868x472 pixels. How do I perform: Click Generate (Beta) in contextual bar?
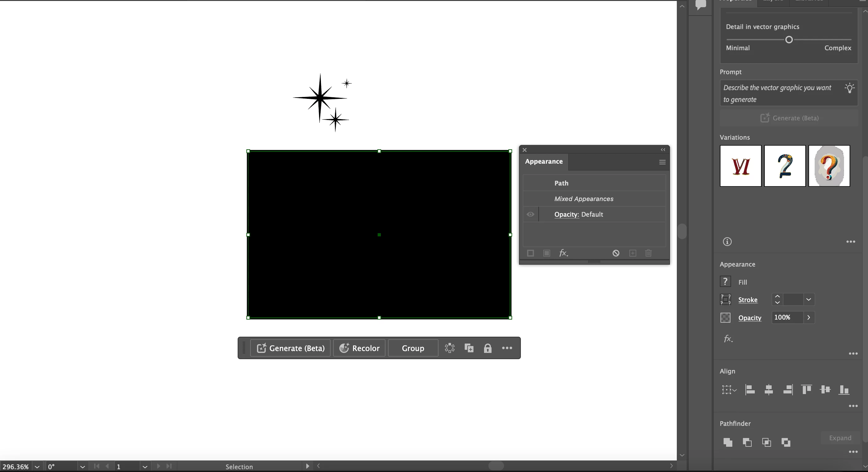point(290,348)
